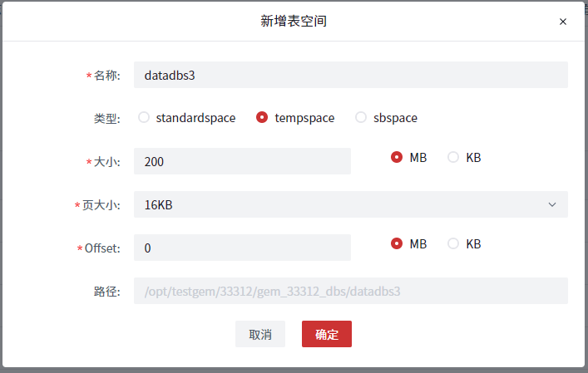This screenshot has height=373, width=588.
Task: Select the tempspace type radio
Action: click(262, 118)
